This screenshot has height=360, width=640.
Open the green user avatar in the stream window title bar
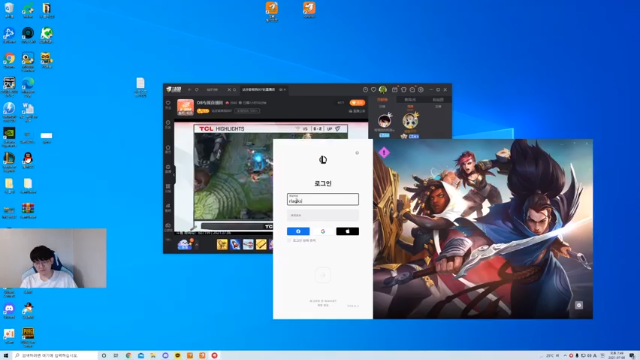[383, 90]
